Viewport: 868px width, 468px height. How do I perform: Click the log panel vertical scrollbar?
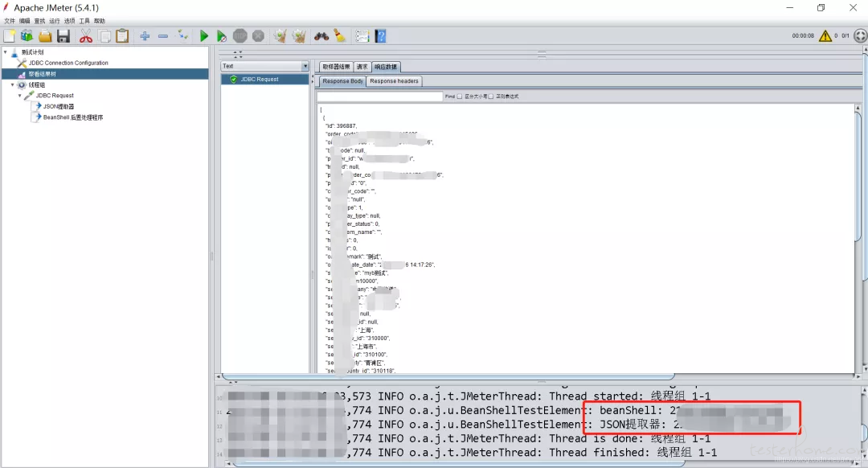click(x=864, y=433)
